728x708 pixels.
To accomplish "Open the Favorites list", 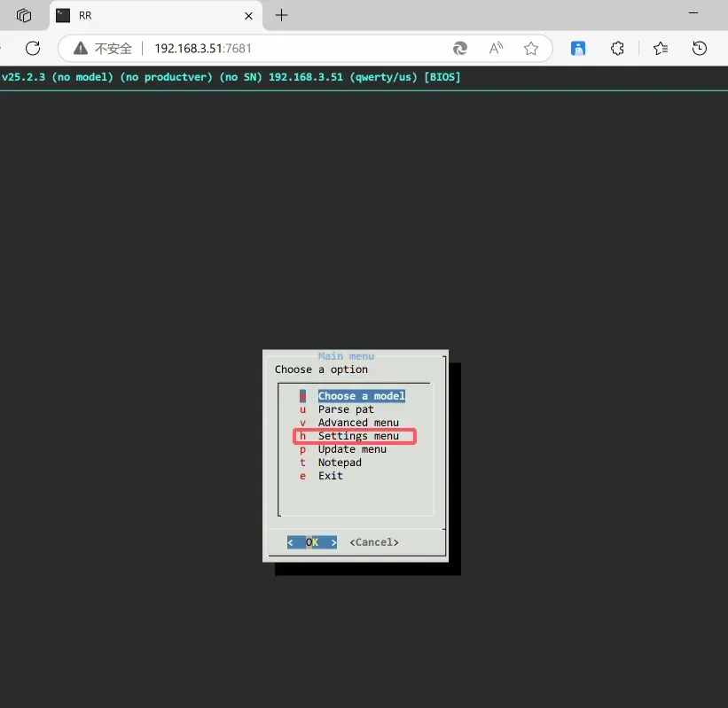I will [x=661, y=48].
